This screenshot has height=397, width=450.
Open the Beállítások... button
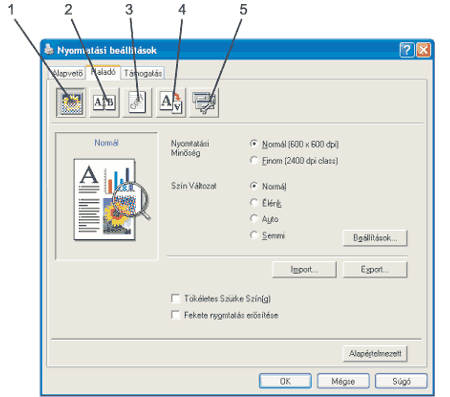(x=375, y=238)
